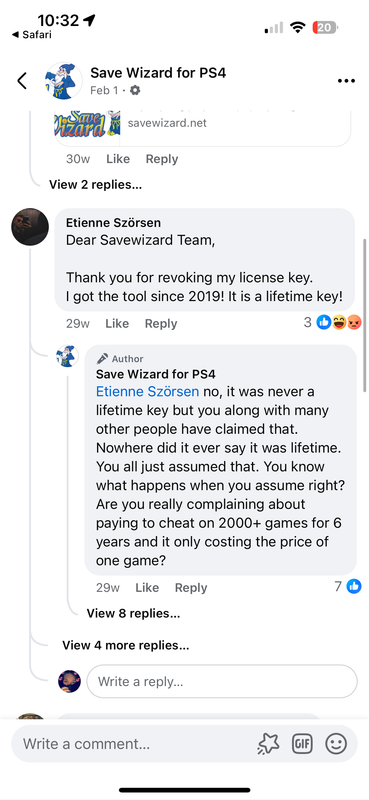Viewport: 369px width, 800px height.
Task: Open the post audience gear icon
Action: click(x=135, y=90)
